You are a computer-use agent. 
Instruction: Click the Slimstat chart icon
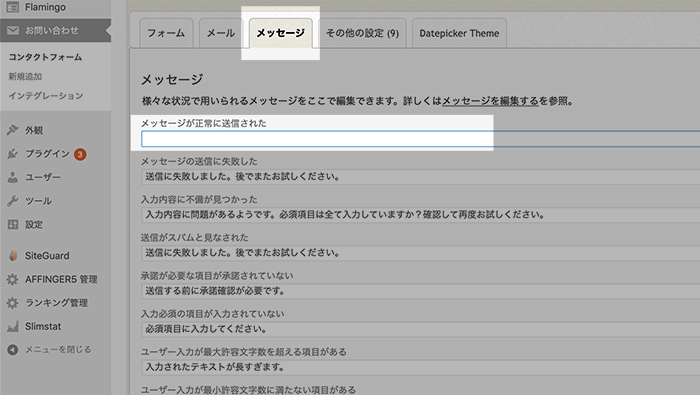click(x=12, y=326)
